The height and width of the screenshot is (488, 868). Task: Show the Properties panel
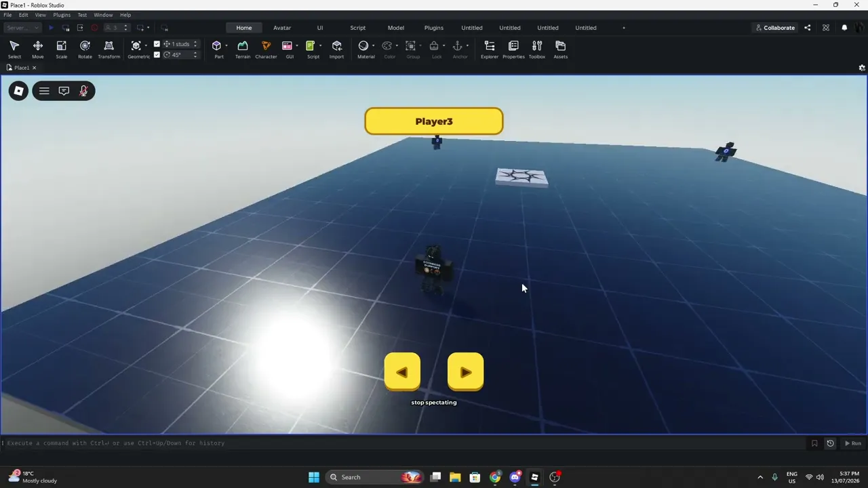513,49
